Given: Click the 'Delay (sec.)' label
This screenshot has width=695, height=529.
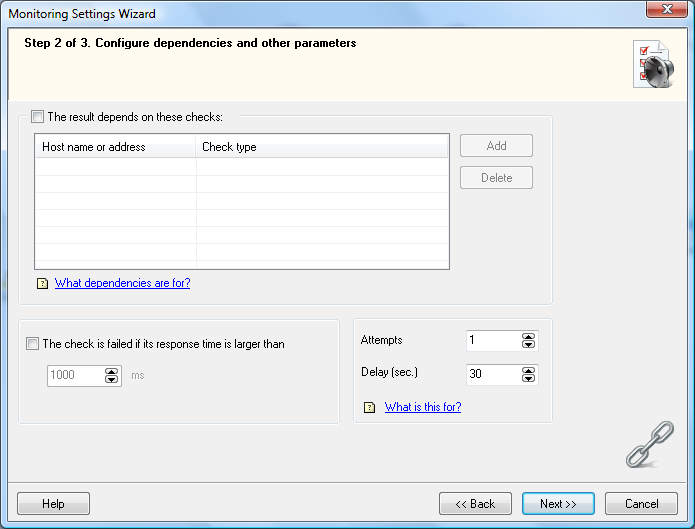Looking at the screenshot, I should [389, 372].
